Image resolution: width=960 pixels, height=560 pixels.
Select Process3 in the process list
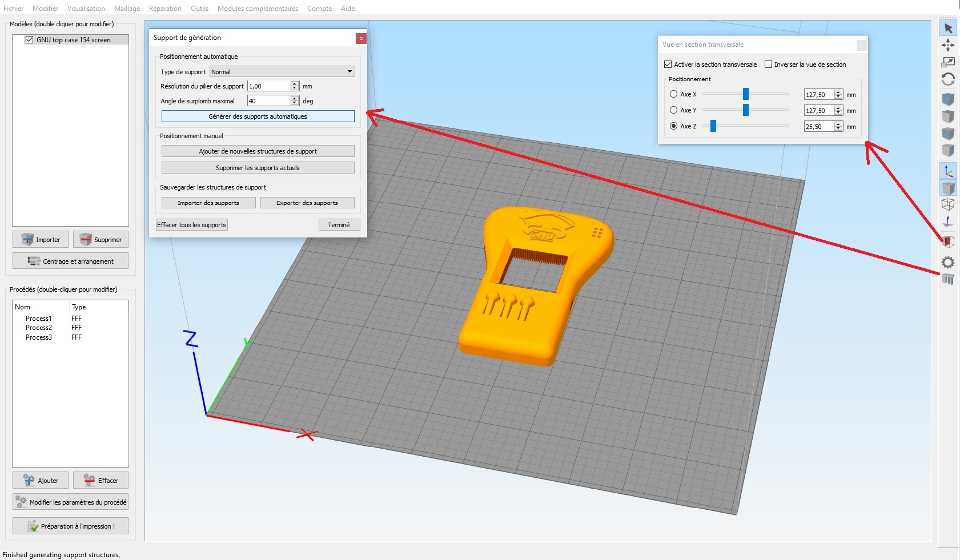[38, 337]
